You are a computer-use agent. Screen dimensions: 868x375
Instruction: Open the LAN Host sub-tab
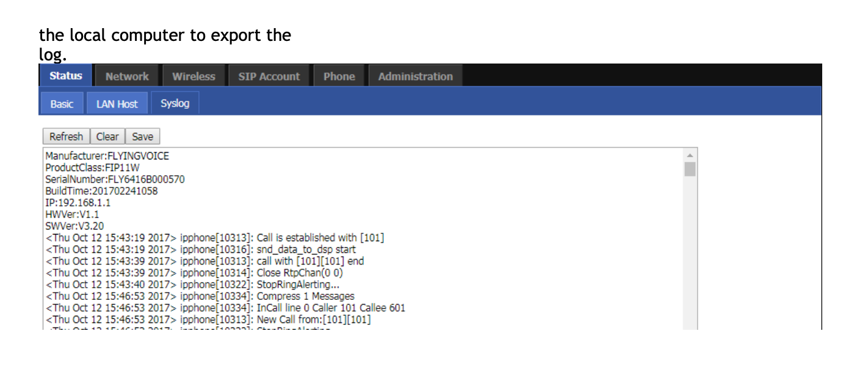[117, 104]
